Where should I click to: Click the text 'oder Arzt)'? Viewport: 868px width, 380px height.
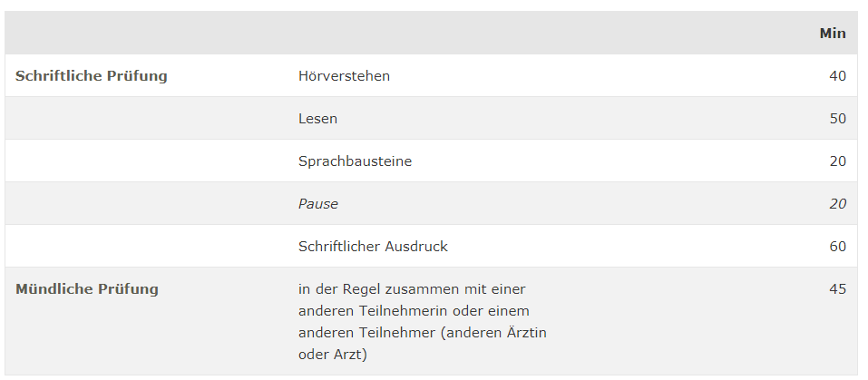(333, 355)
